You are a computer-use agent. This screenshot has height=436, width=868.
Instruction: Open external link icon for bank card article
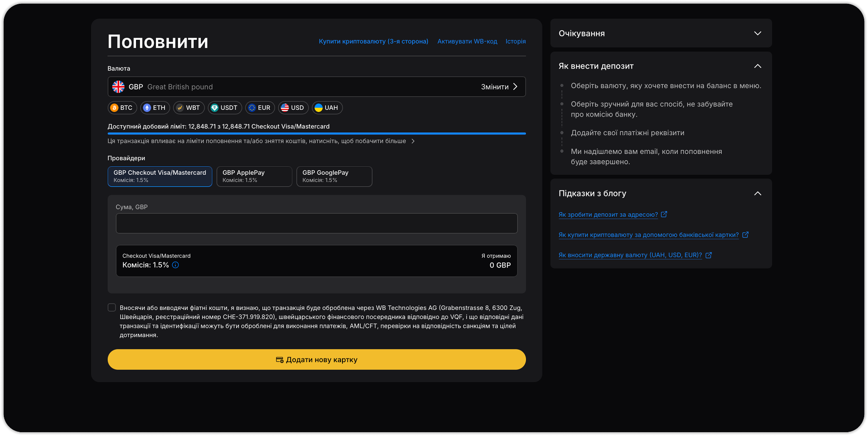point(746,235)
